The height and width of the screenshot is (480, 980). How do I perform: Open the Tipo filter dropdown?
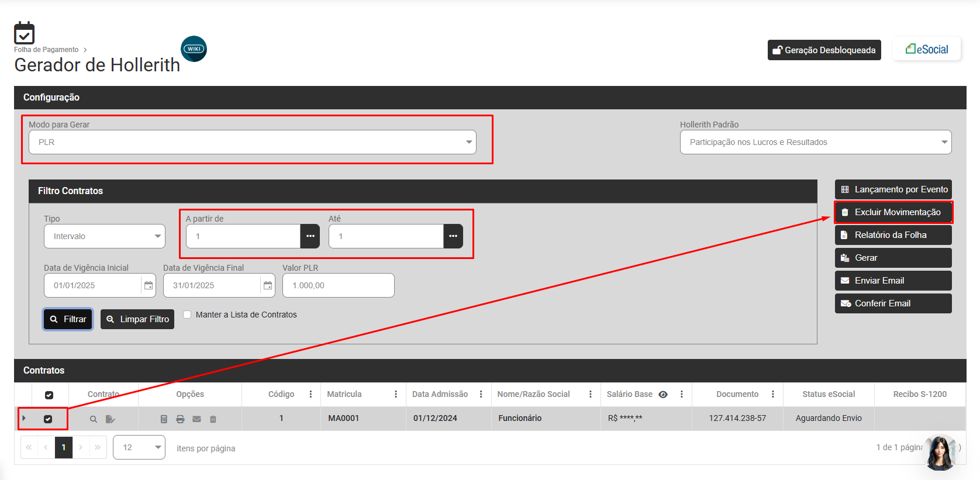tap(105, 236)
